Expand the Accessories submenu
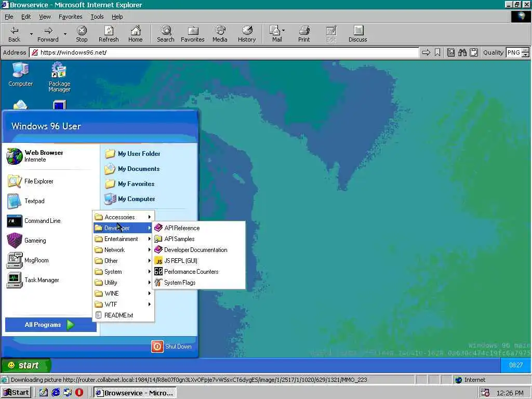The height and width of the screenshot is (399, 532). (x=123, y=217)
